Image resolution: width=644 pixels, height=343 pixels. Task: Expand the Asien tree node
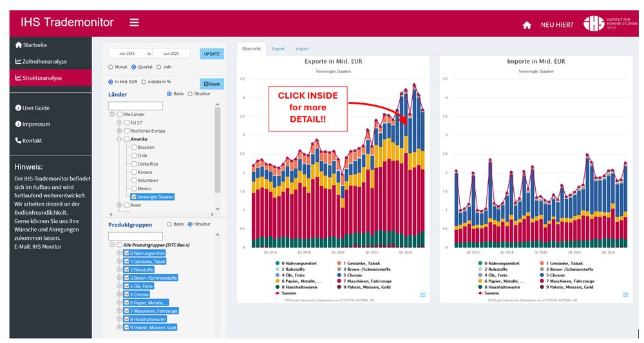pyautogui.click(x=119, y=205)
